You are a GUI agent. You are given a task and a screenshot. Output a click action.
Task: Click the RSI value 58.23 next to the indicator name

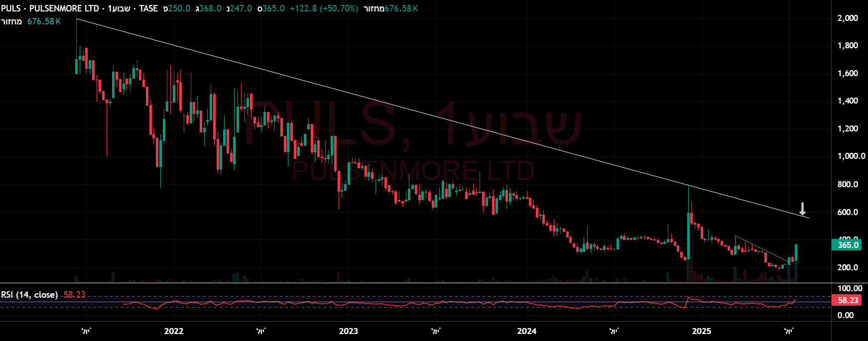(x=74, y=295)
